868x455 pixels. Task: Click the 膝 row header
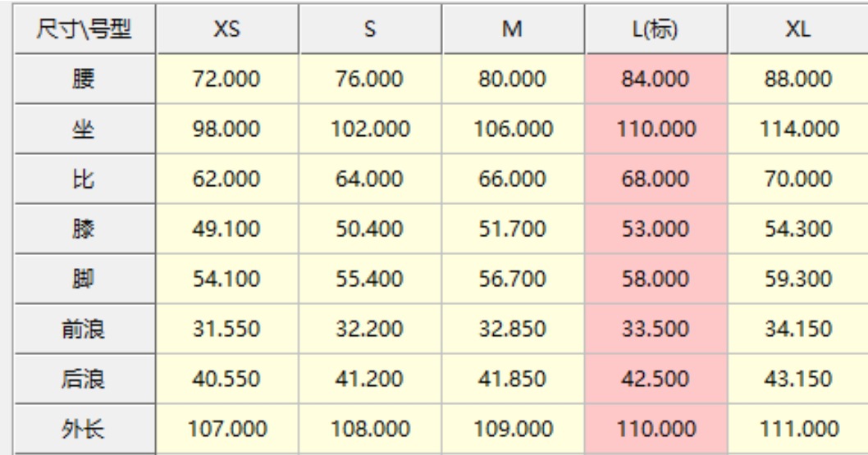[x=84, y=229]
